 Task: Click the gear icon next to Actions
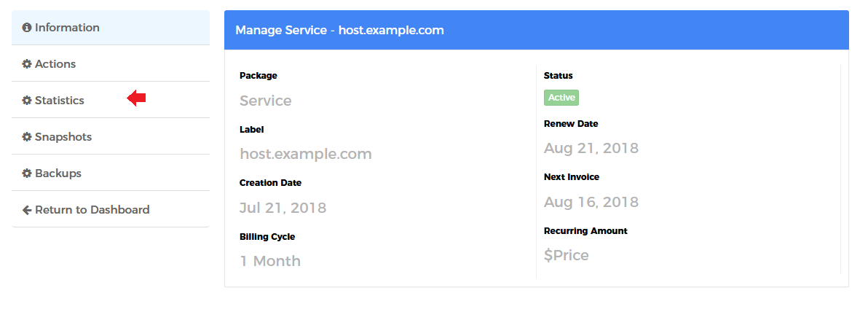26,64
